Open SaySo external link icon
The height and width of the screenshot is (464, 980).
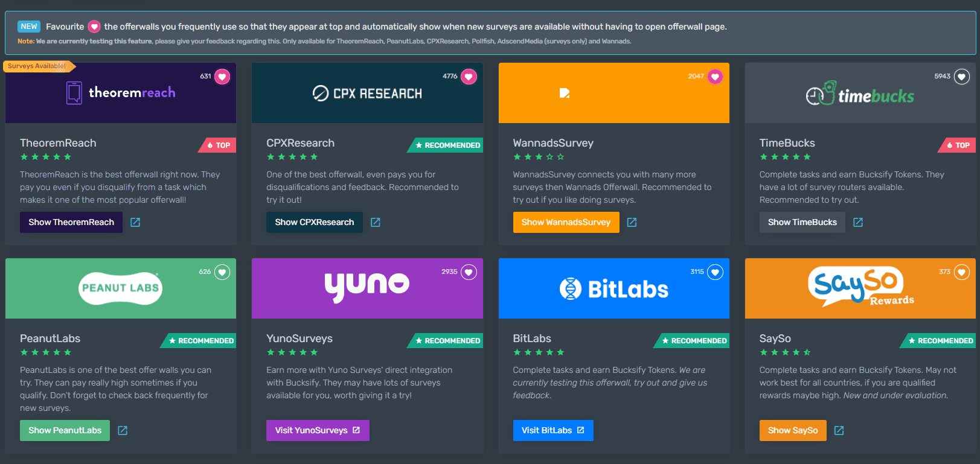point(839,430)
